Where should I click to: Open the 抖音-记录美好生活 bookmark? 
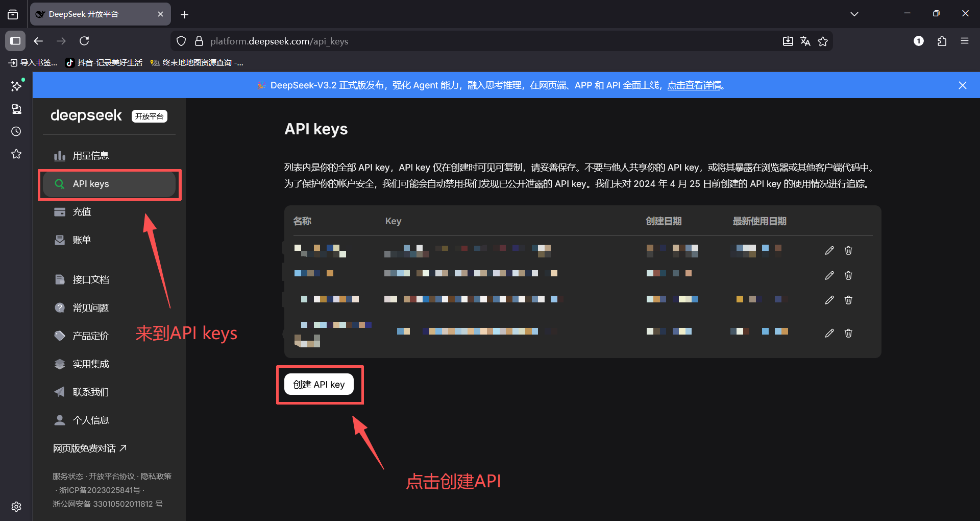pos(104,63)
